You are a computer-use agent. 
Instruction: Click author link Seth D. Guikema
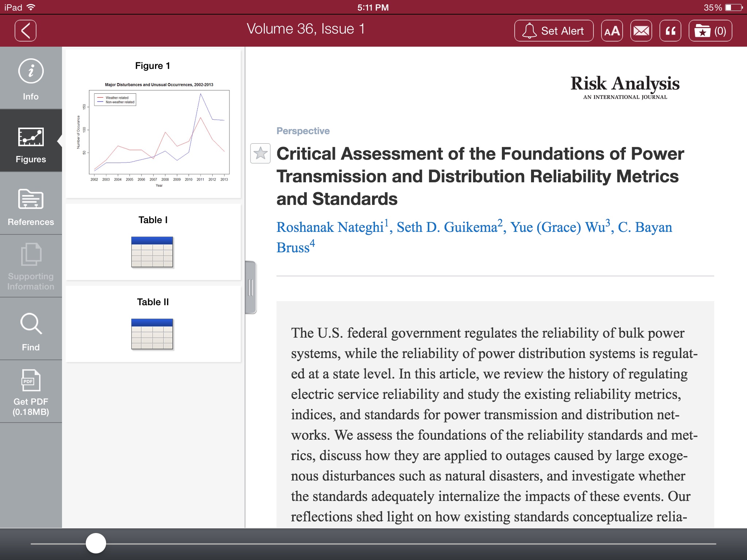(446, 227)
